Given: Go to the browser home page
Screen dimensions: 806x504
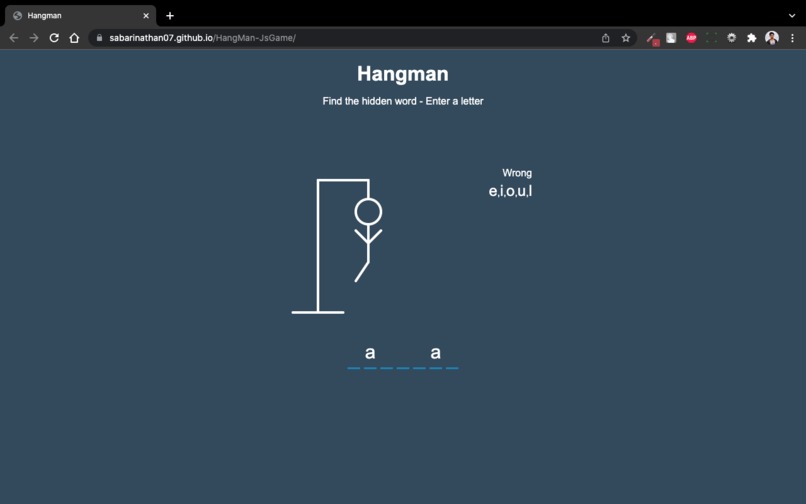Looking at the screenshot, I should pos(74,38).
